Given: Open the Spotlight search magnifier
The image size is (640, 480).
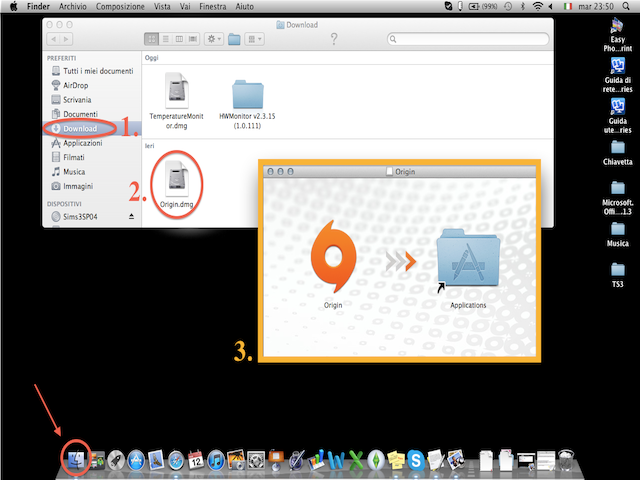Looking at the screenshot, I should coord(626,6).
